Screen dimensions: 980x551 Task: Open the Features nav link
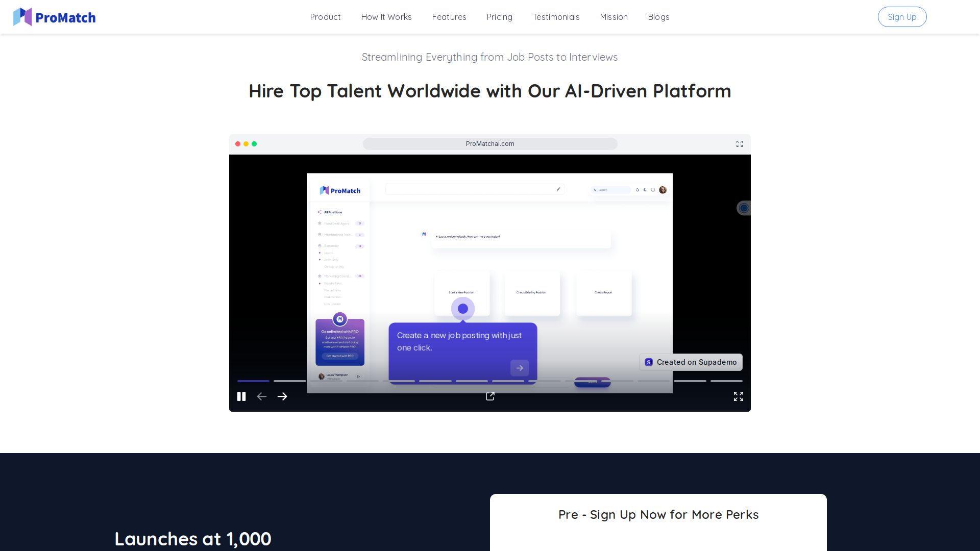(x=449, y=17)
